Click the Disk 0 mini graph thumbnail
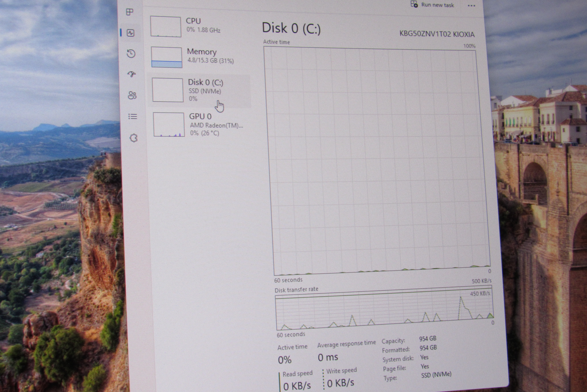Image resolution: width=587 pixels, height=392 pixels. (168, 90)
